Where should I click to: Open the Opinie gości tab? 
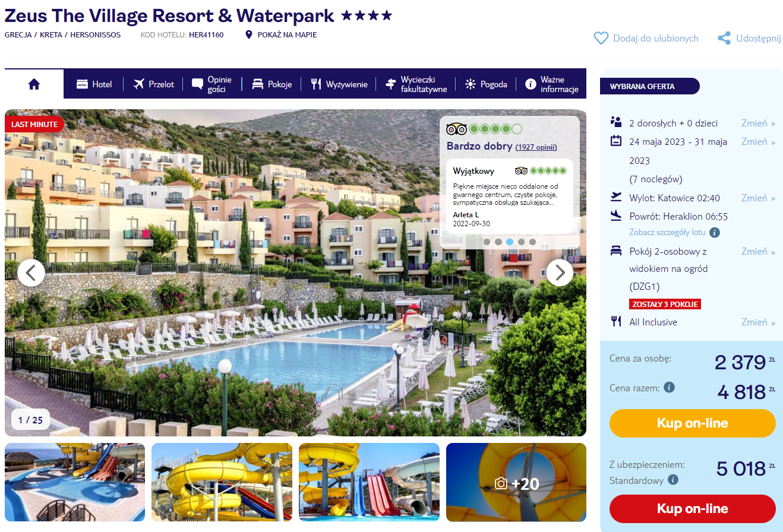coord(212,84)
